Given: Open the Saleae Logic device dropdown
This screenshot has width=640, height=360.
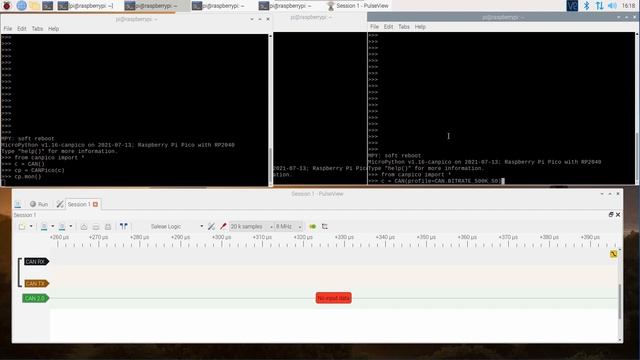Looking at the screenshot, I should (176, 227).
